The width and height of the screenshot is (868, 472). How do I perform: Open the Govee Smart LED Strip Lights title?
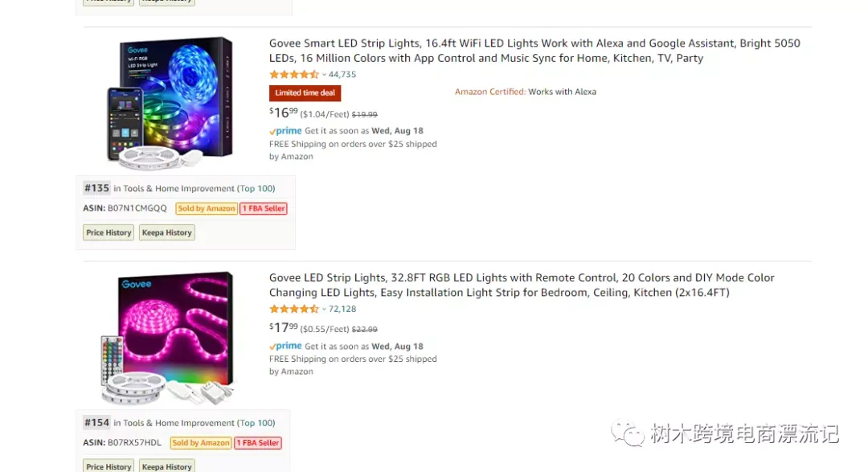[x=534, y=51]
